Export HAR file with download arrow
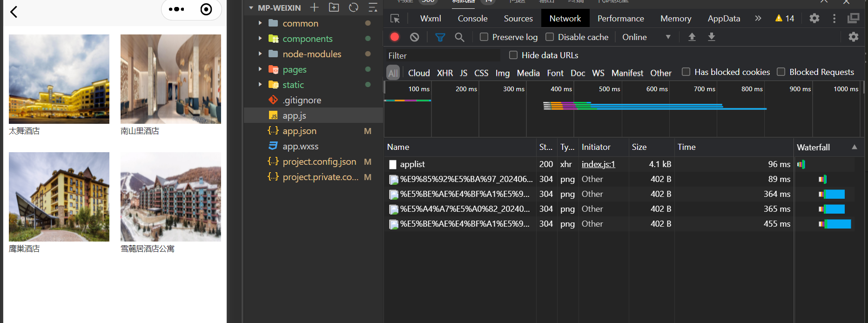Image resolution: width=868 pixels, height=323 pixels. coord(712,37)
